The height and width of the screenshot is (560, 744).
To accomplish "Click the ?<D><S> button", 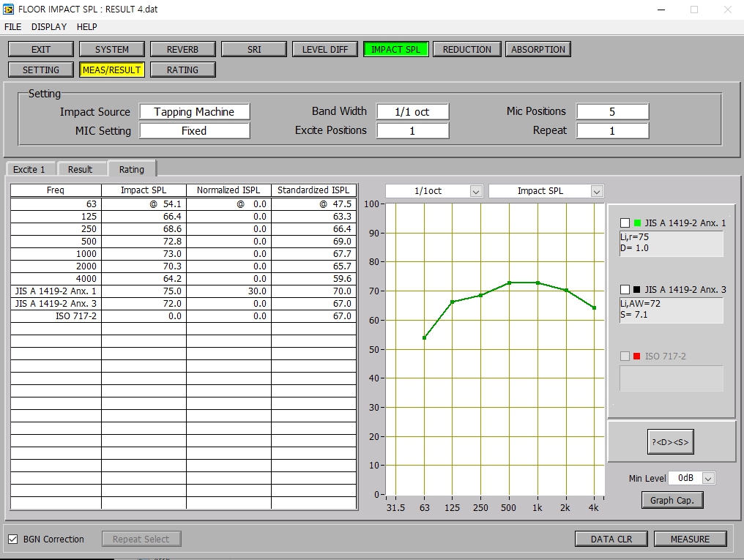I will [x=671, y=442].
